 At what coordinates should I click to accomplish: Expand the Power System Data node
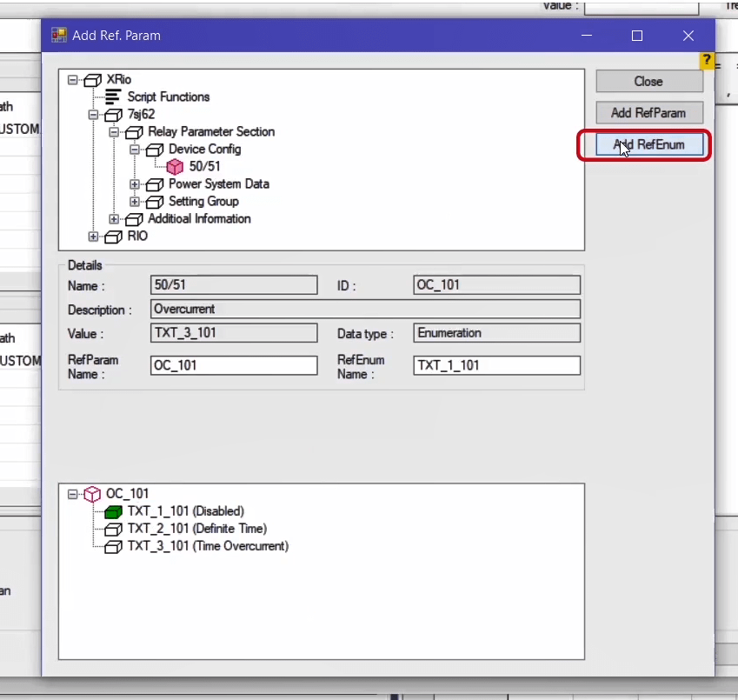(135, 184)
